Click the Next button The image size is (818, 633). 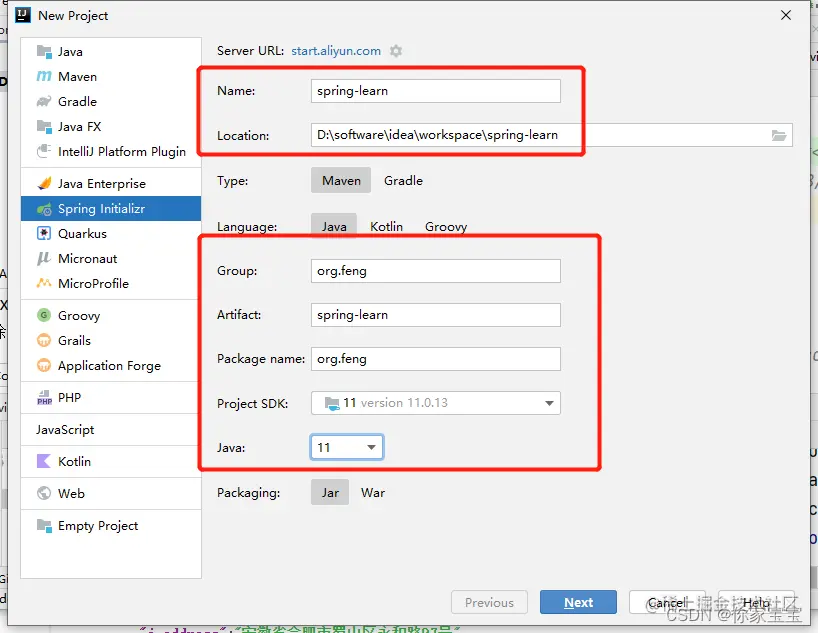pyautogui.click(x=579, y=602)
